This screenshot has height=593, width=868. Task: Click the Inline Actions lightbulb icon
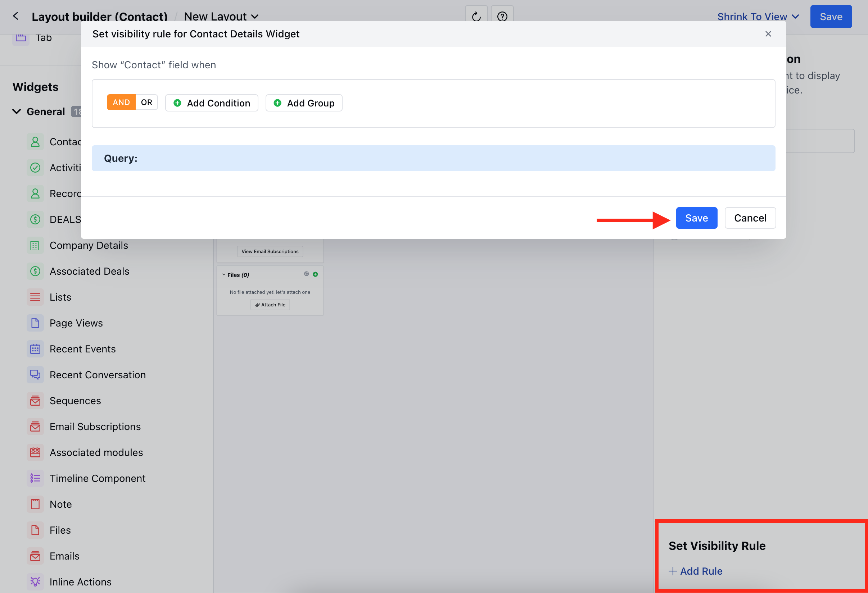click(35, 581)
